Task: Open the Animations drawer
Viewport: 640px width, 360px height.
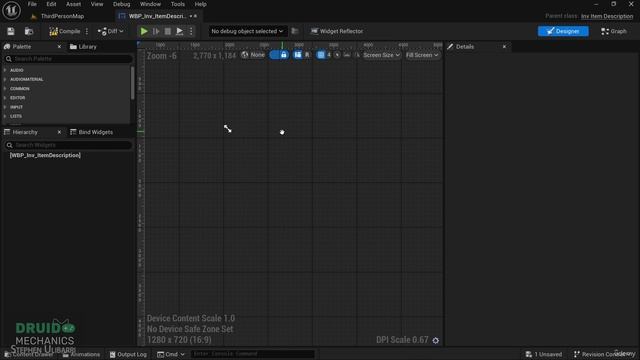Action: pyautogui.click(x=81, y=354)
